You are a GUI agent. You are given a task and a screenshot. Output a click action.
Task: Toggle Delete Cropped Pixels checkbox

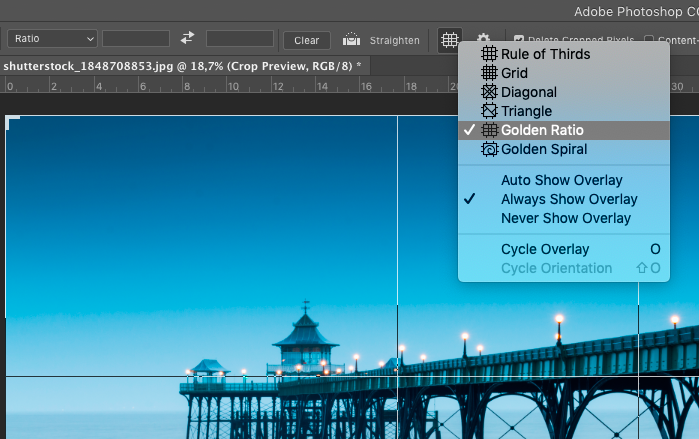pyautogui.click(x=519, y=40)
